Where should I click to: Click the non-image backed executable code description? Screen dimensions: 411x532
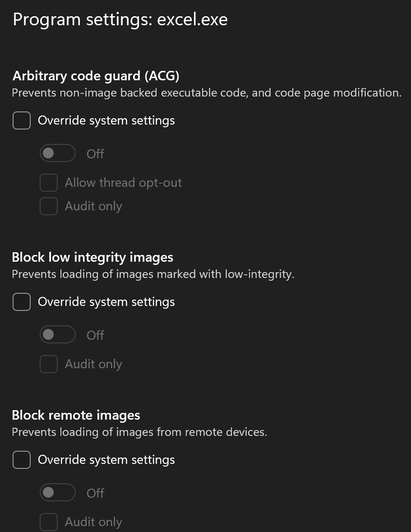point(206,93)
